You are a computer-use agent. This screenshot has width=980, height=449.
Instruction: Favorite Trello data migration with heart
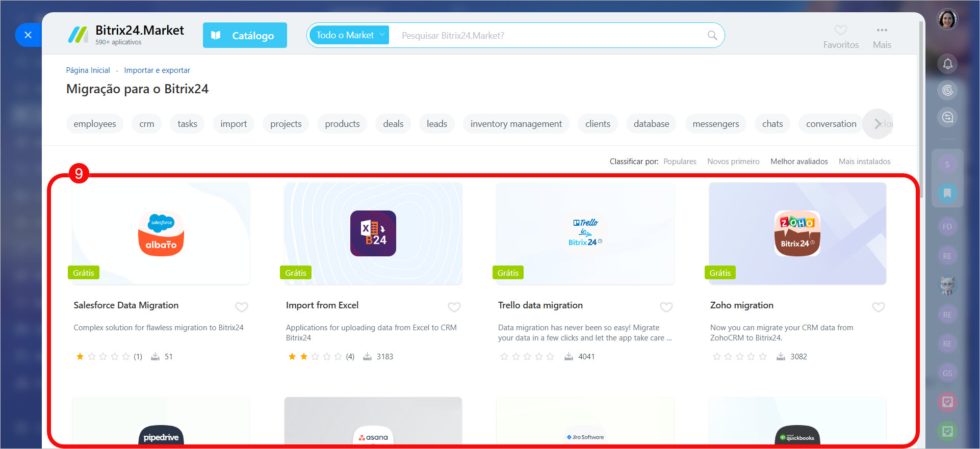(666, 307)
